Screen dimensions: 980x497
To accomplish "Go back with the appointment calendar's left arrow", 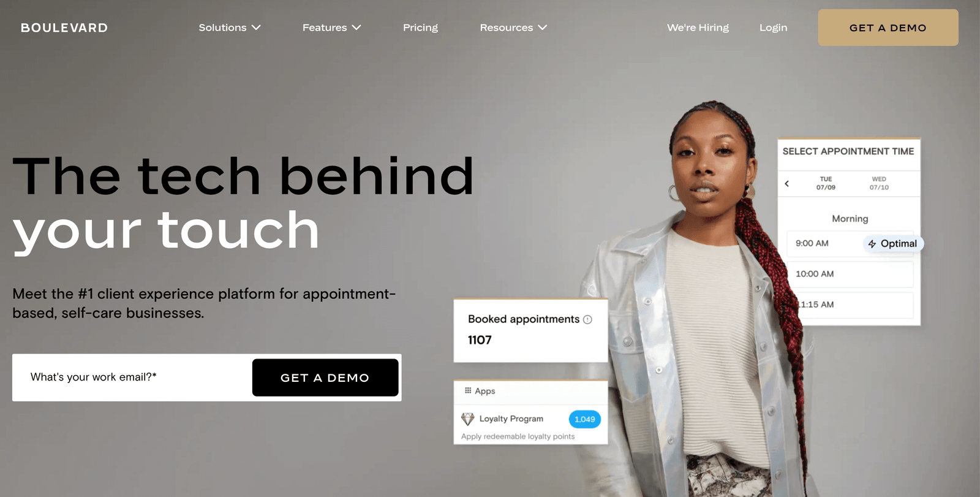I will (787, 183).
